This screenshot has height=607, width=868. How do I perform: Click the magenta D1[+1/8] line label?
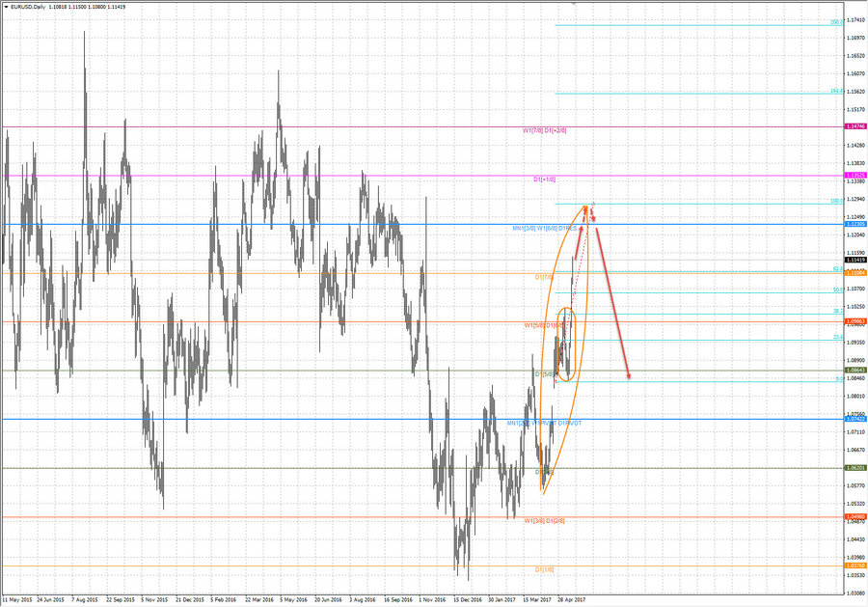544,179
